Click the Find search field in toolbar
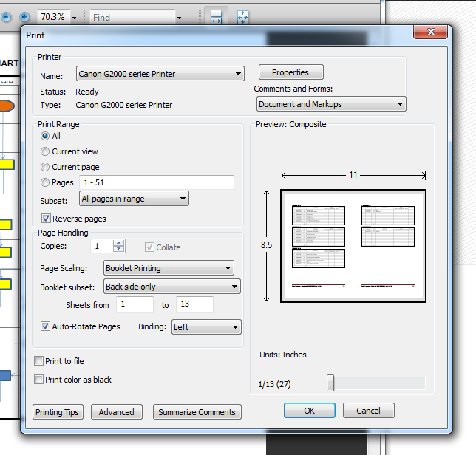Image resolution: width=476 pixels, height=455 pixels. [132, 18]
